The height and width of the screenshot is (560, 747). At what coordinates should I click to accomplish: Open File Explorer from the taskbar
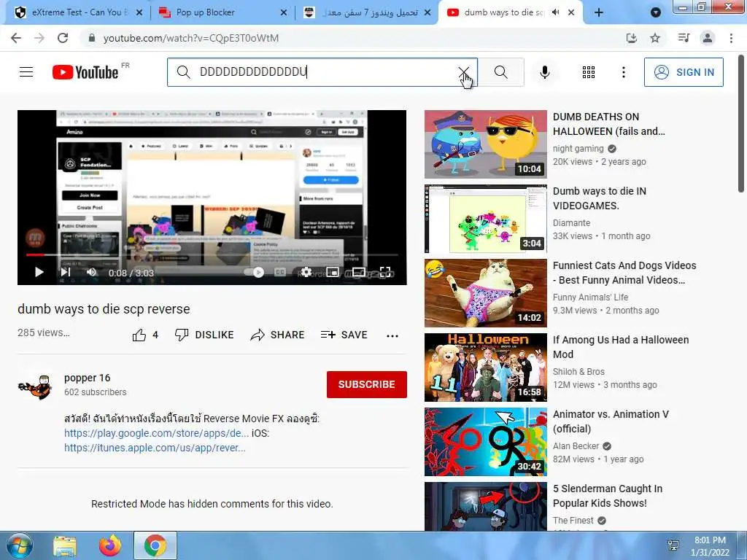tap(65, 546)
